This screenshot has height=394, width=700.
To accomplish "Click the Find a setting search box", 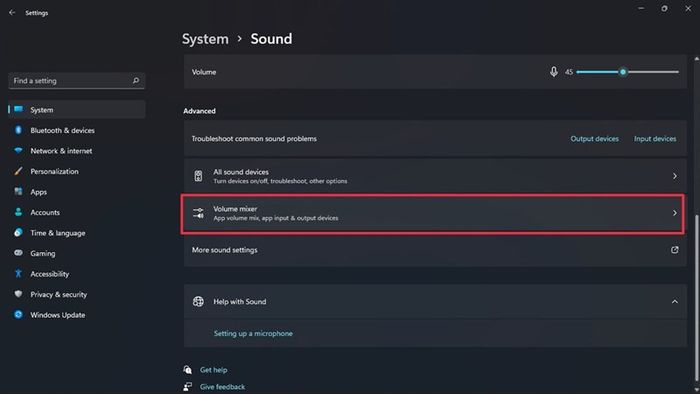I will (77, 81).
